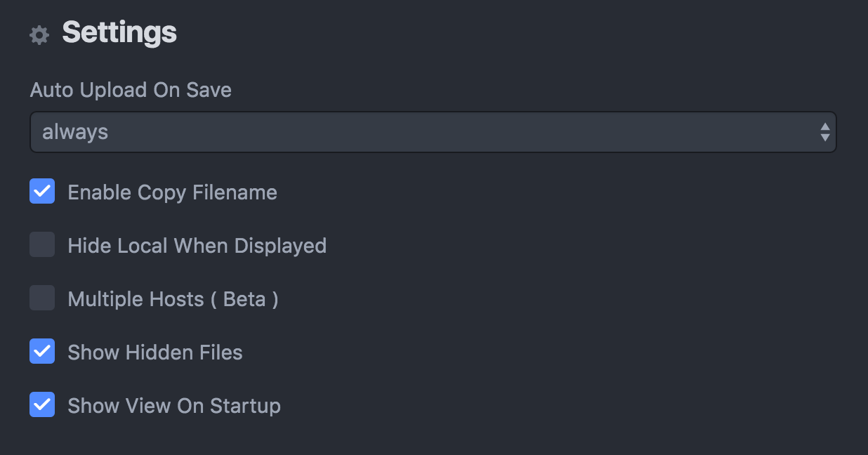Screen dimensions: 868x455
Task: Open the Auto Upload On Save dropdown
Action: click(433, 132)
